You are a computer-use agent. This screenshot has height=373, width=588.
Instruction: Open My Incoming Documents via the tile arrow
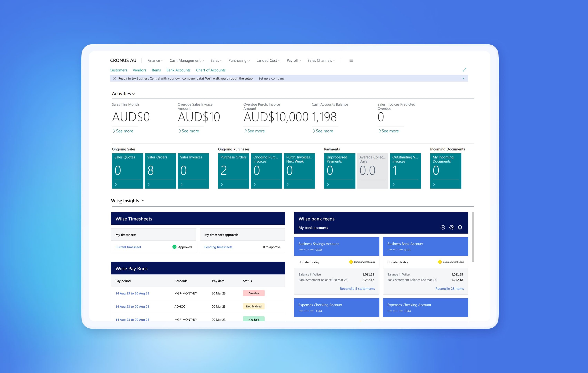434,184
